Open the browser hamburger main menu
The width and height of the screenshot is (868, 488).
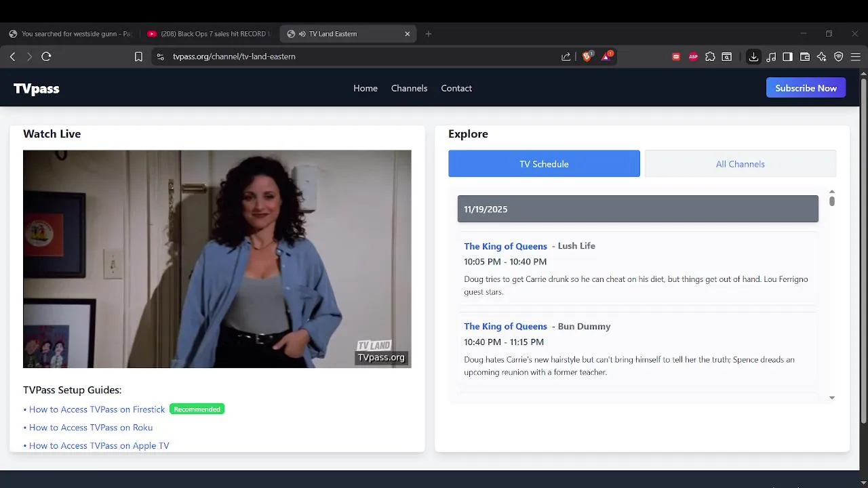[x=856, y=57]
